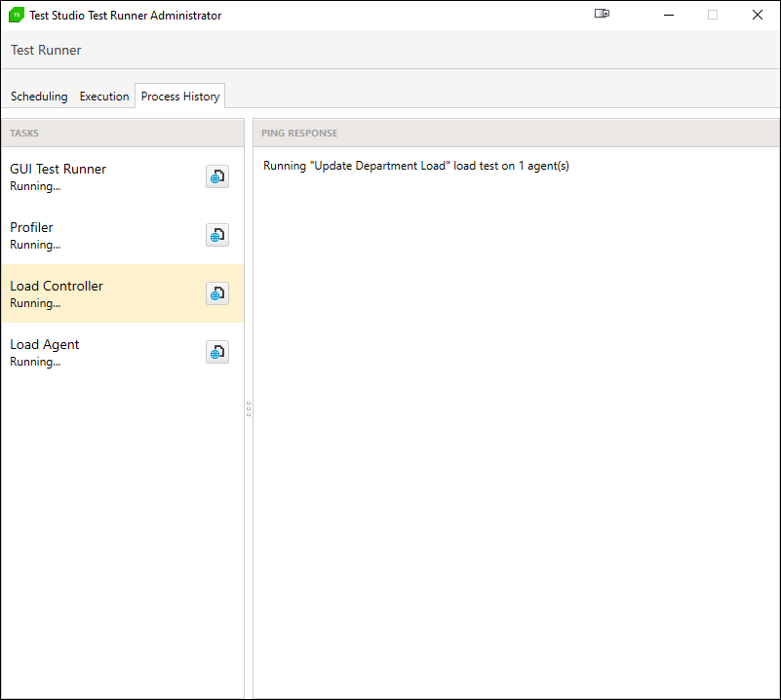This screenshot has height=700, width=781.
Task: Close the Test Runner Administrator window
Action: pos(757,15)
